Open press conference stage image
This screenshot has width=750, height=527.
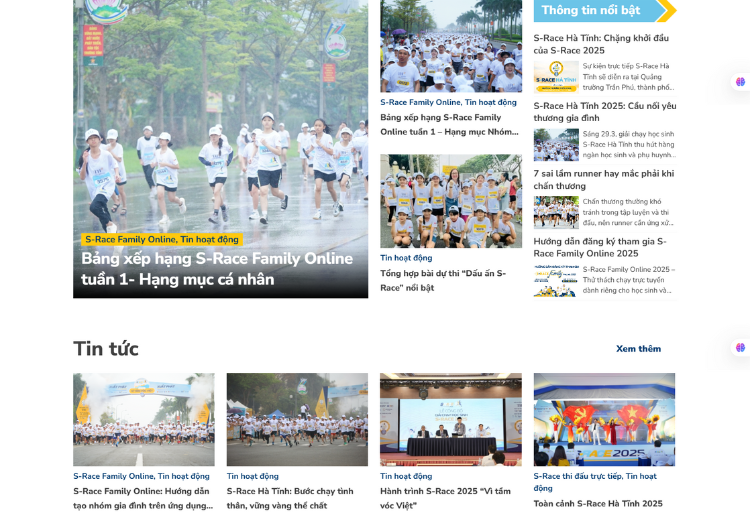point(451,419)
